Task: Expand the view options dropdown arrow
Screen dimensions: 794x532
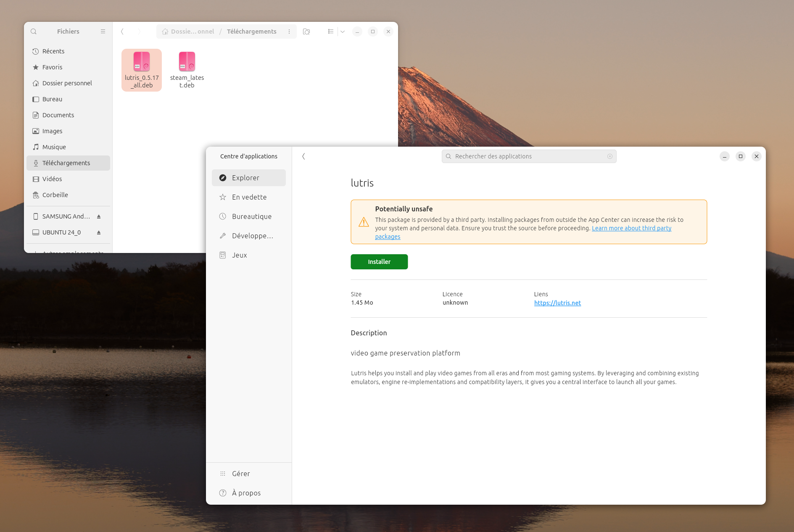Action: point(343,32)
